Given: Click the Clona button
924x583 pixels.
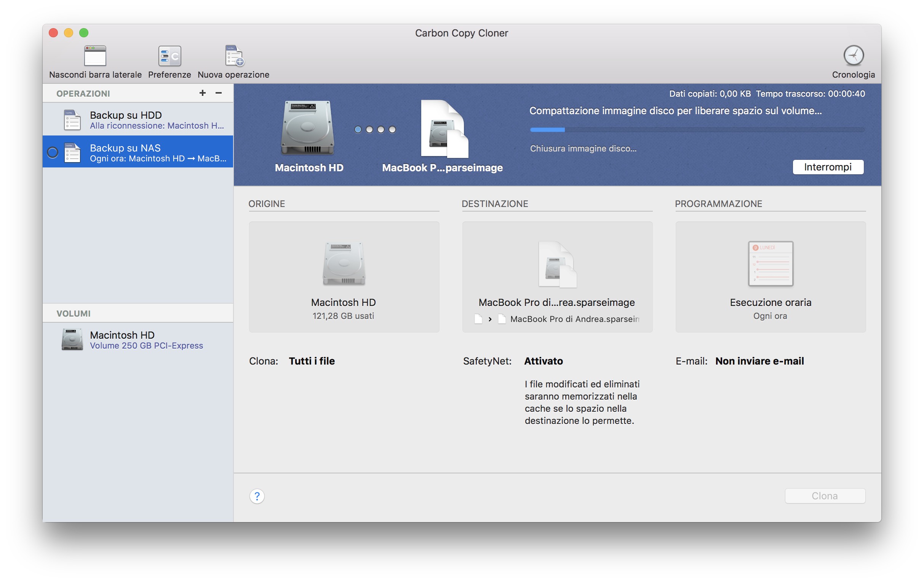Looking at the screenshot, I should 825,496.
